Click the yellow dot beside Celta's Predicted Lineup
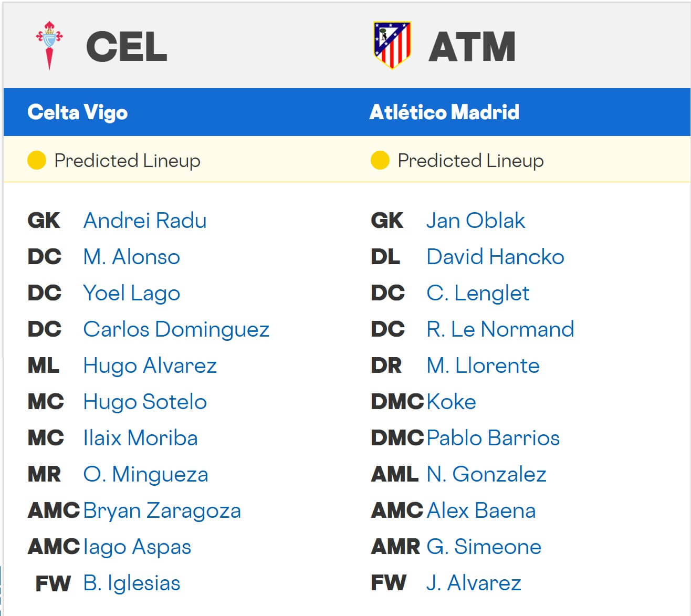 [37, 160]
